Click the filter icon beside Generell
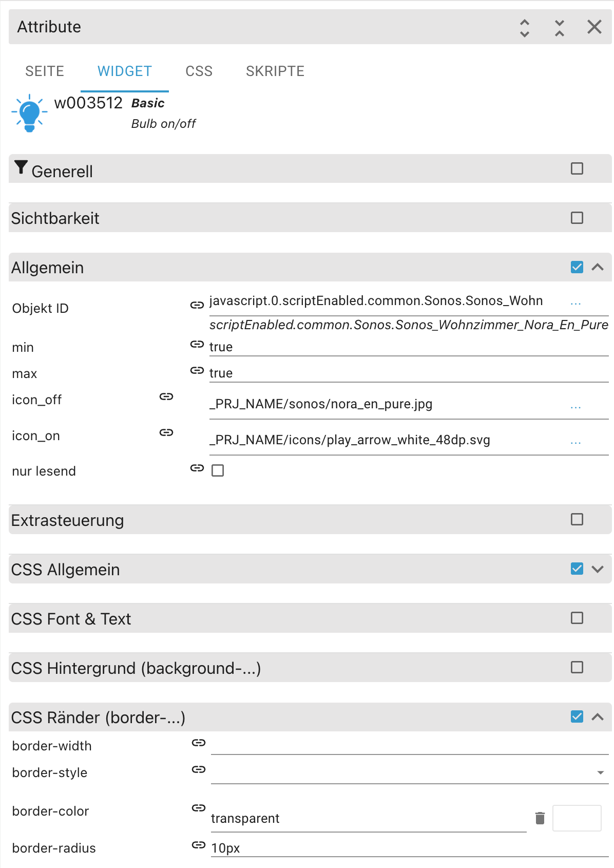 [x=21, y=167]
